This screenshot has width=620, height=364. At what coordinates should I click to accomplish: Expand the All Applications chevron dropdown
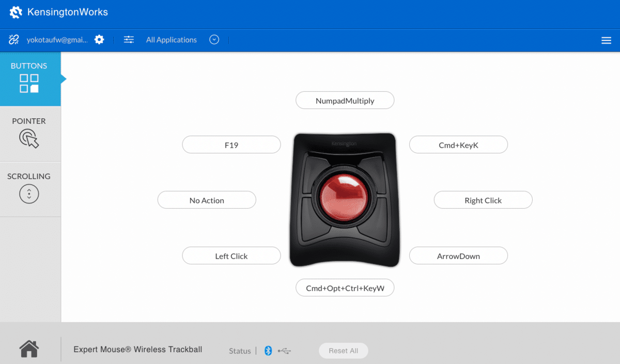coord(214,40)
